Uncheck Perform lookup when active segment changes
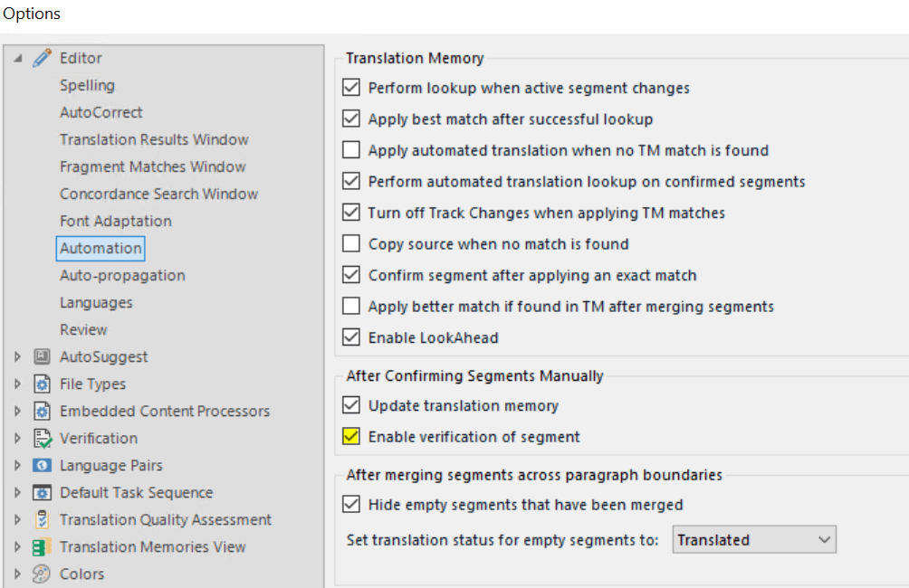The height and width of the screenshot is (588, 909). pos(350,88)
